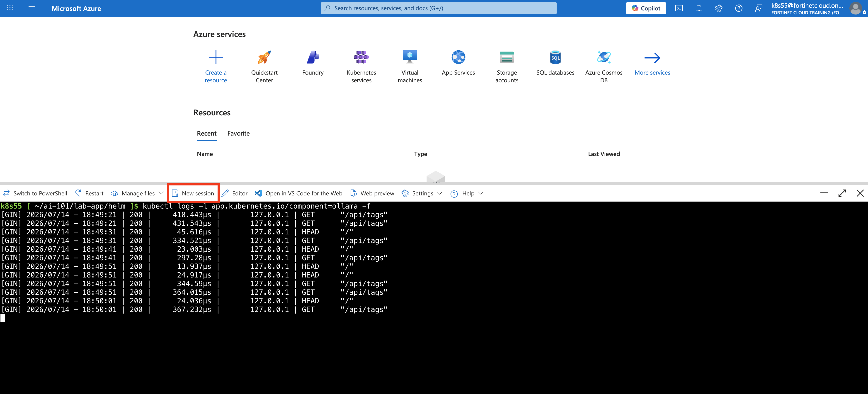Click the VS Code logo icon
The image size is (868, 394).
pos(258,193)
